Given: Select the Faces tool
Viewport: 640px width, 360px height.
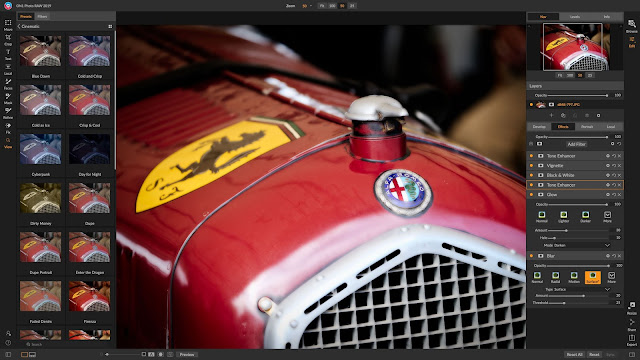Looking at the screenshot, I should (8, 84).
